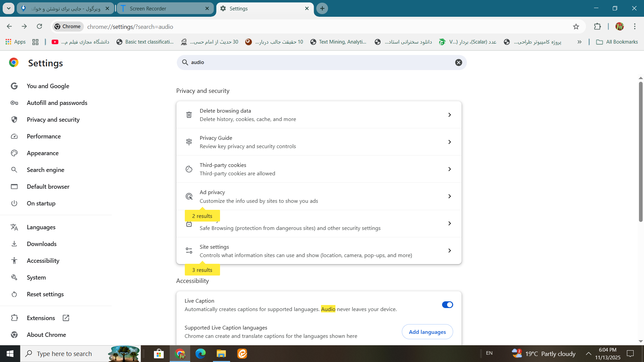
Task: Open Chrome three-dot menu
Action: (x=635, y=26)
